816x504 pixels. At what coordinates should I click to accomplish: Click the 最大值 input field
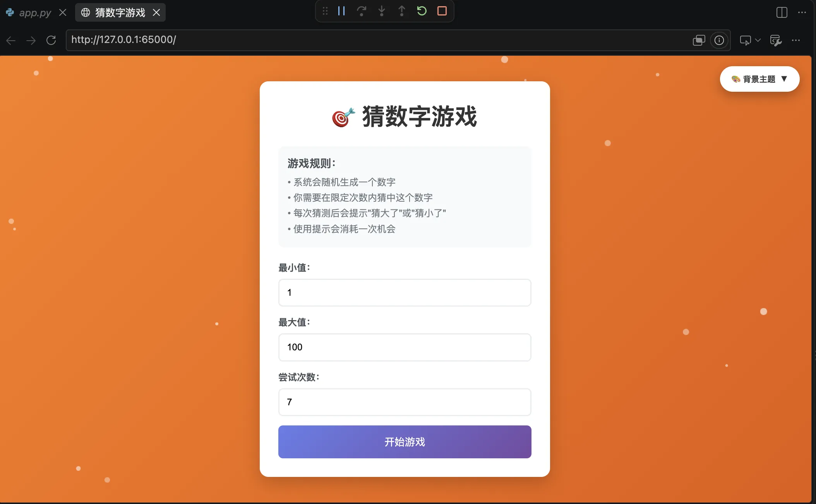pyautogui.click(x=405, y=347)
